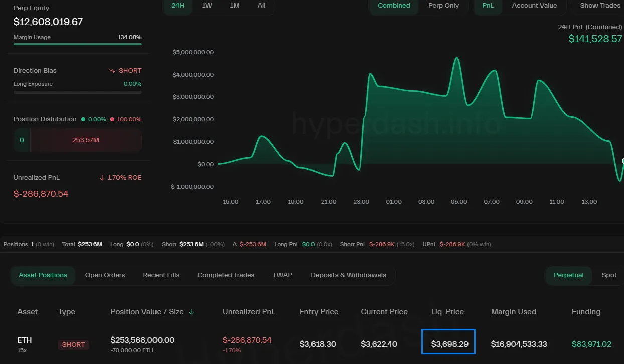624x364 pixels.
Task: View Deposits & Withdrawals tab
Action: [x=348, y=275]
